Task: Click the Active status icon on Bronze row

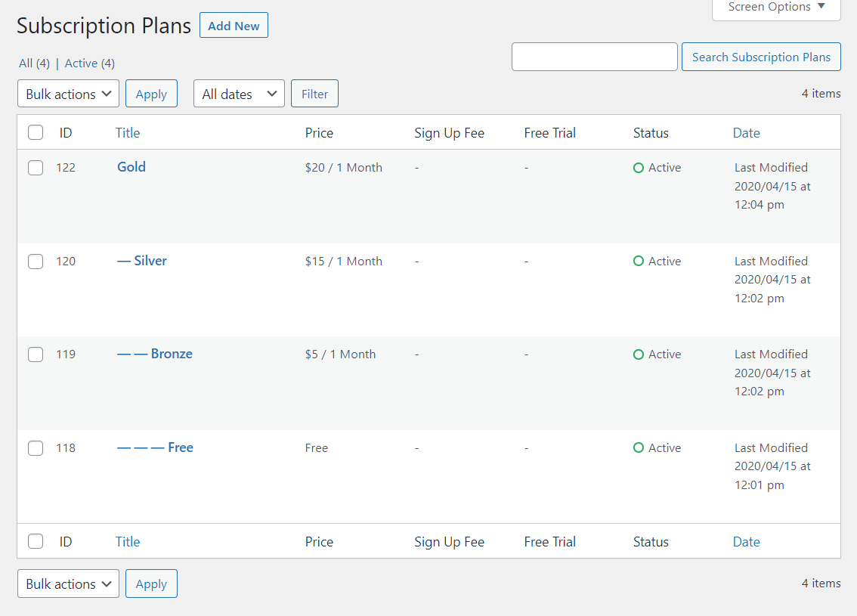Action: 639,354
